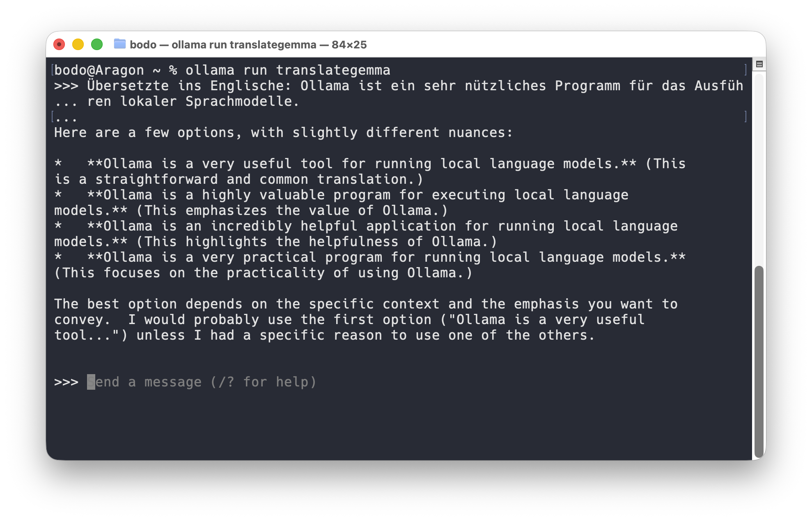Click the >>> prompt symbol at the bottom
812x521 pixels.
click(x=66, y=382)
